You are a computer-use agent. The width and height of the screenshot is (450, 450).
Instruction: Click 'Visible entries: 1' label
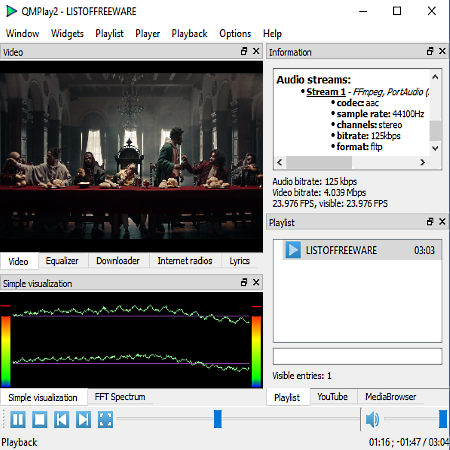pos(302,376)
